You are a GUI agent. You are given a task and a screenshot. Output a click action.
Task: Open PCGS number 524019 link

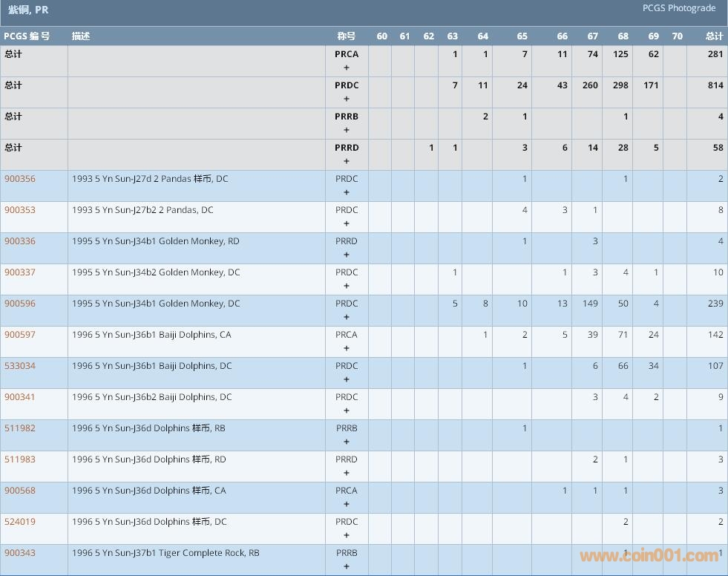tap(20, 522)
